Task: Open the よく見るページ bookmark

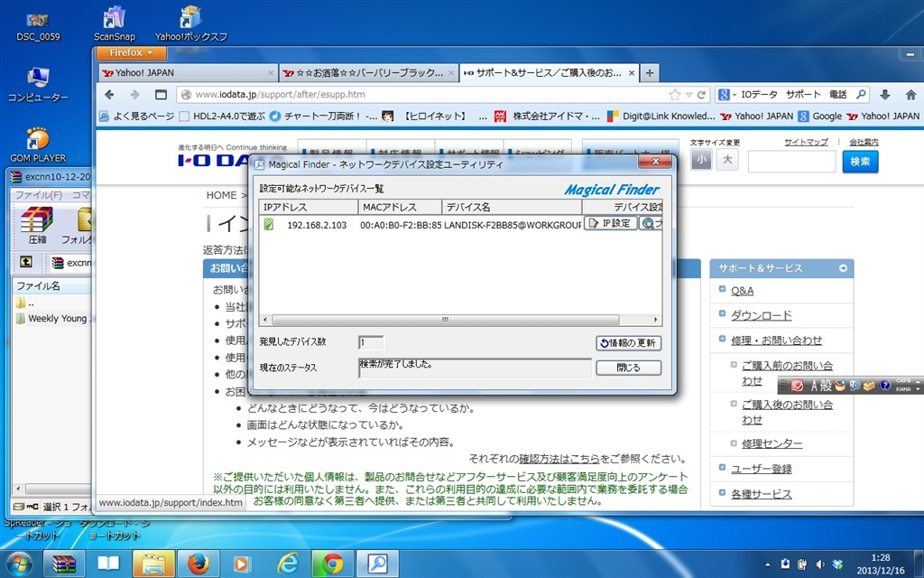Action: tap(137, 117)
